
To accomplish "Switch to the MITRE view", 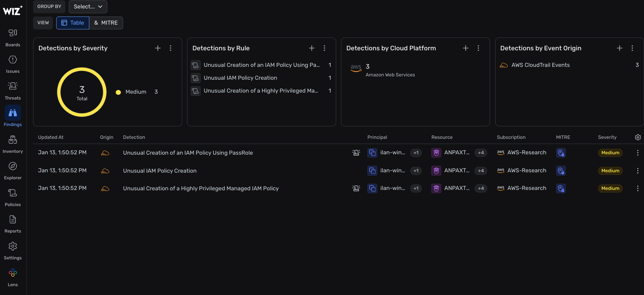I will pos(106,23).
